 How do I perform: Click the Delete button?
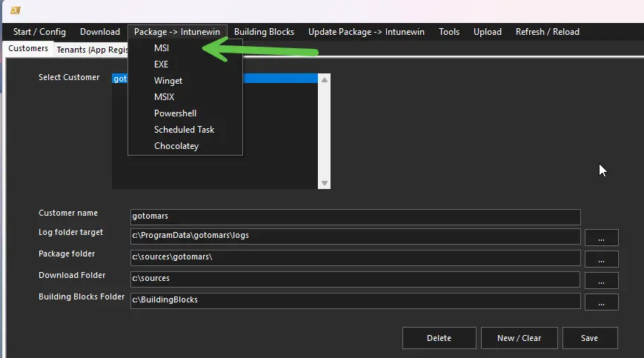pos(439,338)
